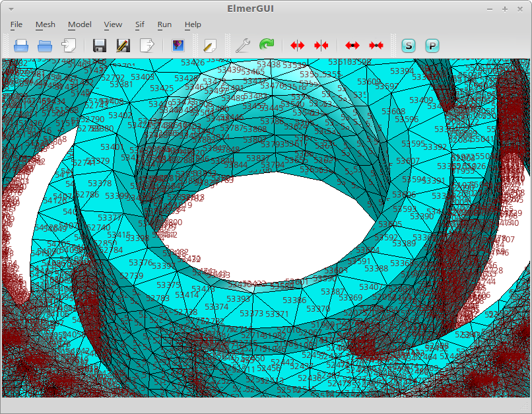532x414 pixels.
Task: Open the Mesh menu
Action: coord(45,25)
